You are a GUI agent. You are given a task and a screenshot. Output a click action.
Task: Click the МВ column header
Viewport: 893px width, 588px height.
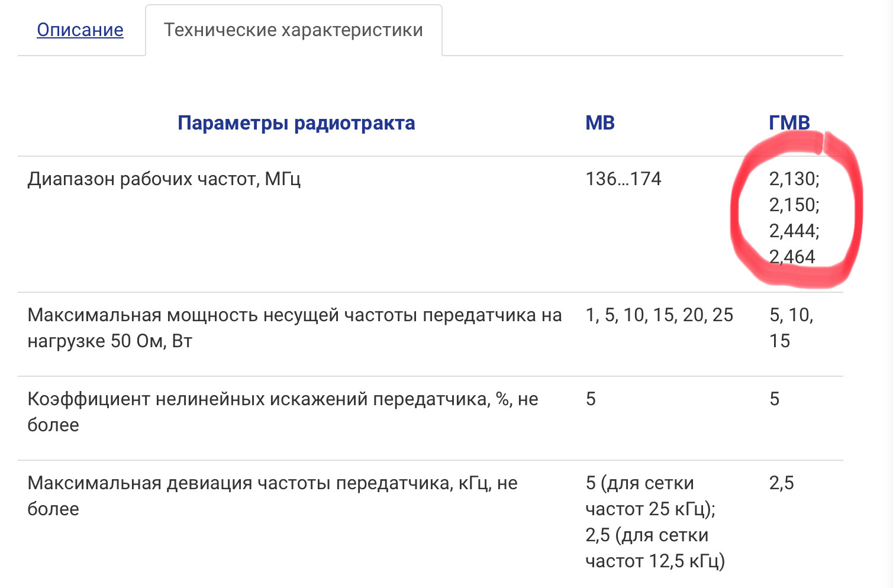[x=599, y=123]
